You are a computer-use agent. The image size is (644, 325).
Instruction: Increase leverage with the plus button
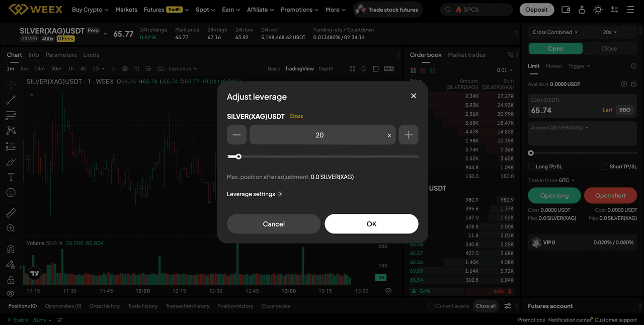(x=409, y=135)
